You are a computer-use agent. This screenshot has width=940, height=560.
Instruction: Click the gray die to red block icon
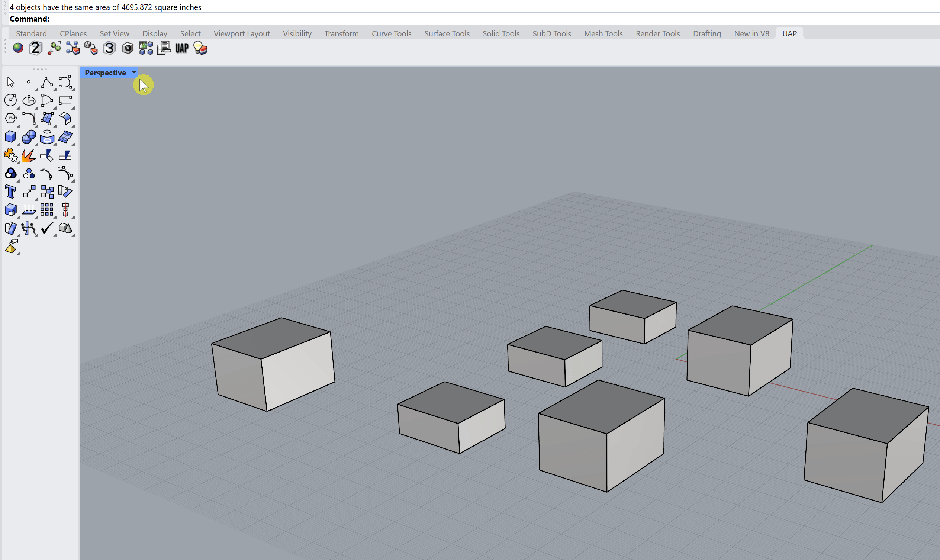pos(91,48)
